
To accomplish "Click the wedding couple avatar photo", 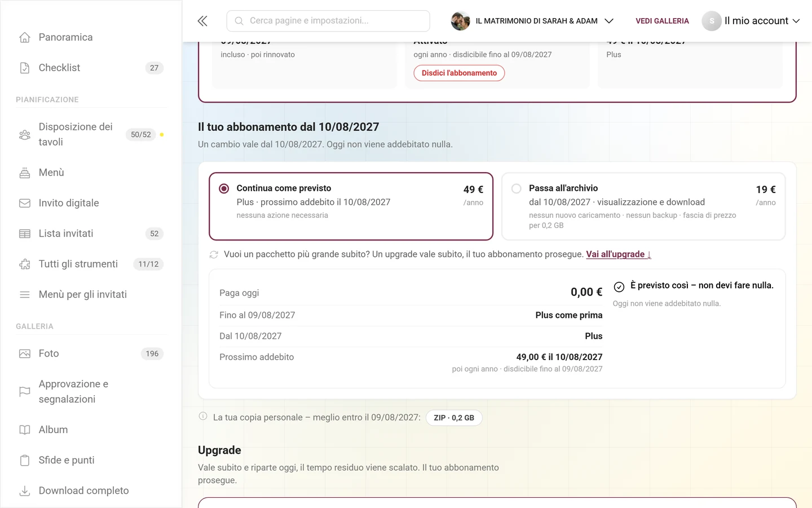I will pos(461,21).
